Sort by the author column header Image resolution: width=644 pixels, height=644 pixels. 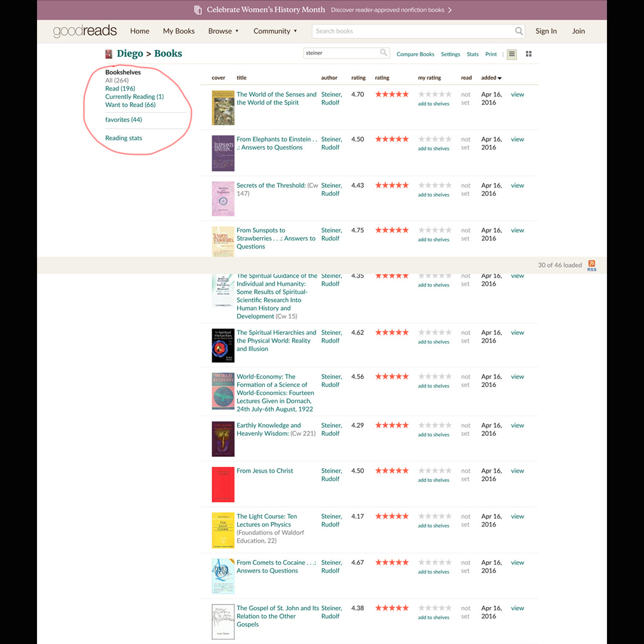(x=329, y=78)
